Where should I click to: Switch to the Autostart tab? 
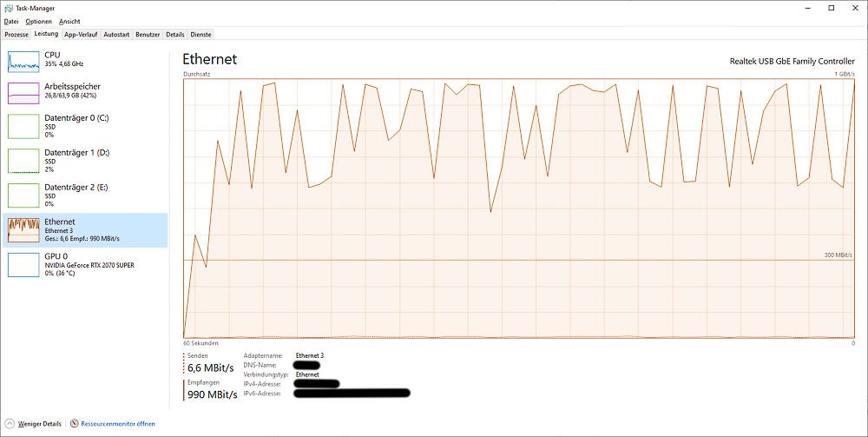(x=116, y=34)
